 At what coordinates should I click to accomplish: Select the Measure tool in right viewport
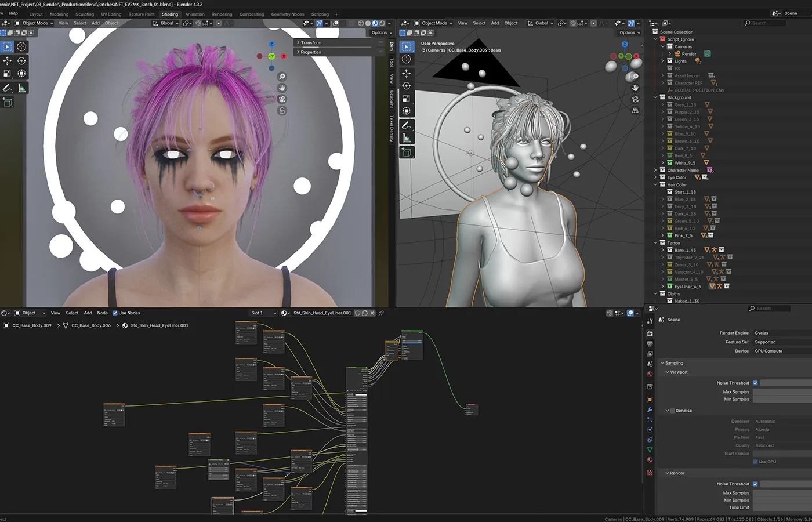tap(406, 138)
